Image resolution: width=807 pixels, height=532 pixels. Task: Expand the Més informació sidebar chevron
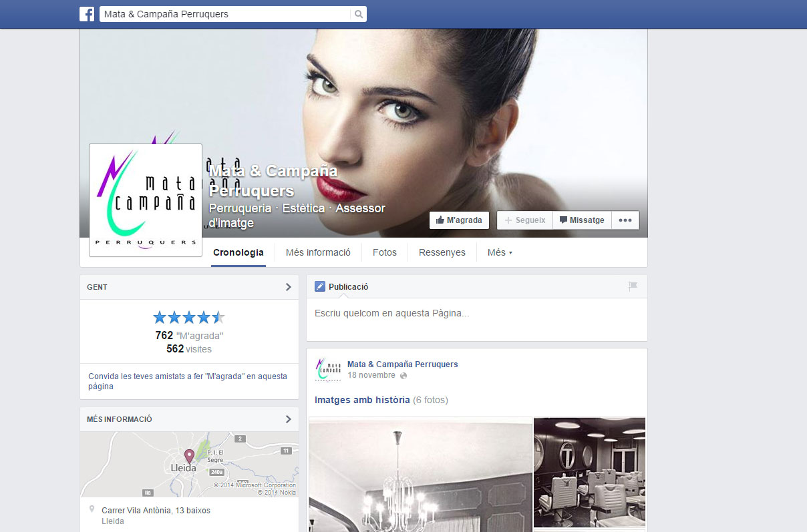289,419
